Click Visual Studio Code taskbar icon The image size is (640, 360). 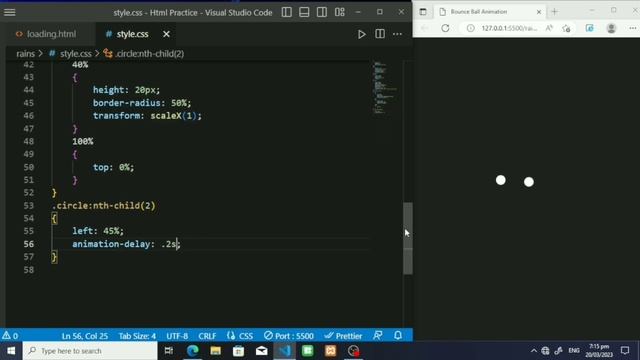[284, 351]
